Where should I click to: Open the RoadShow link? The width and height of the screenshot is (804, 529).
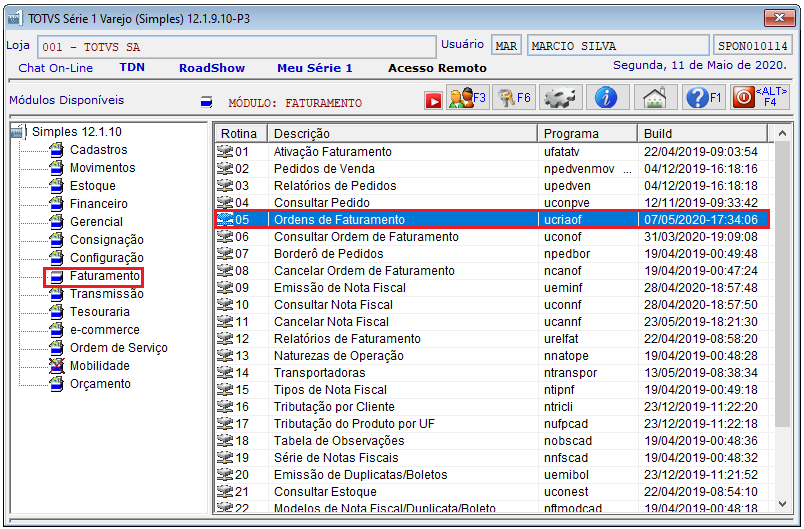[212, 68]
